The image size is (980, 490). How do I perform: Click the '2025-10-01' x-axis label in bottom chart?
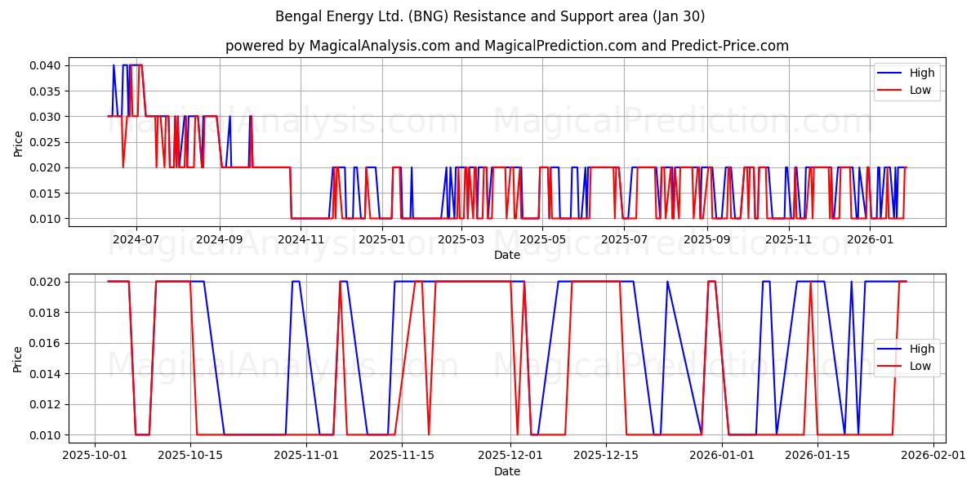95,456
